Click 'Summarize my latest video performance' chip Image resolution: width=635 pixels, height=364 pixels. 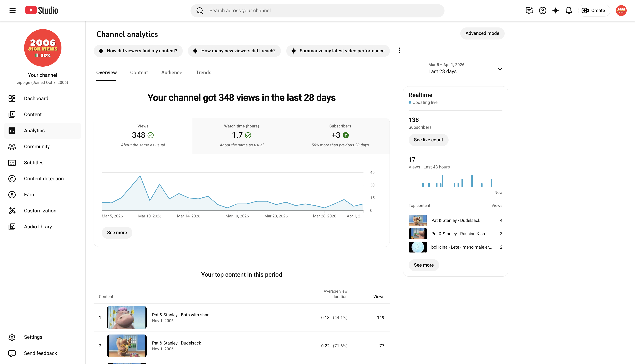338,51
